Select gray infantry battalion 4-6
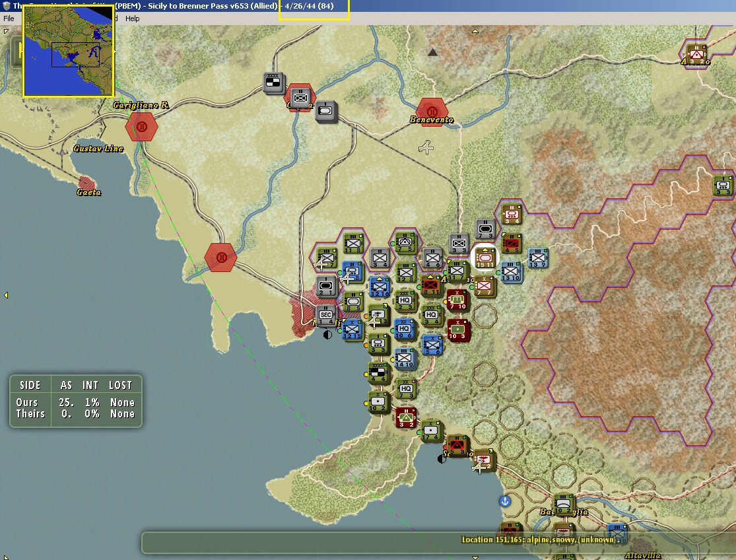Viewport: 736px width, 560px height. 433,258
